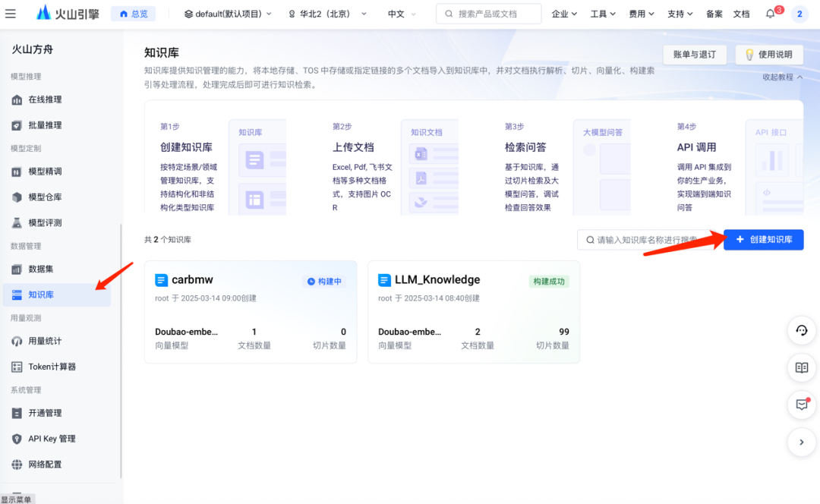Click the 账单与退订 button
This screenshot has width=820, height=504.
coord(695,55)
